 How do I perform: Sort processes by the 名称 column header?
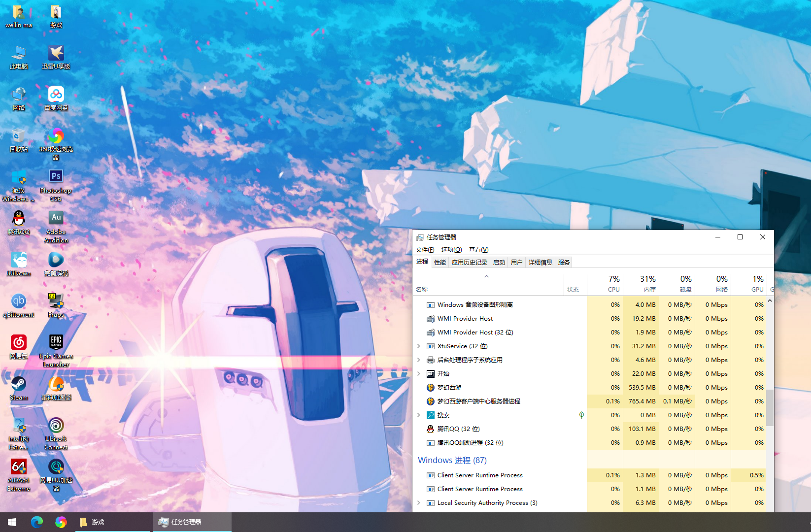pos(488,284)
